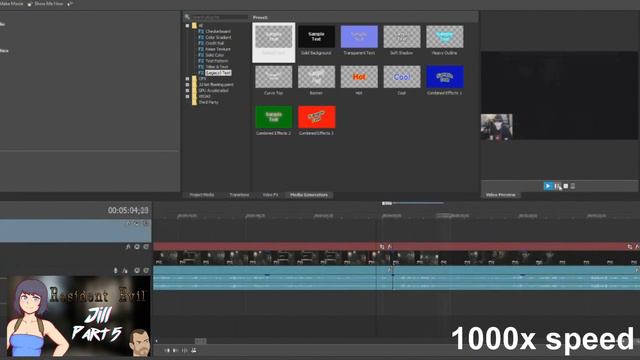Open Event FX on the second video event
Screen dimensions: 640x360
(x=637, y=247)
